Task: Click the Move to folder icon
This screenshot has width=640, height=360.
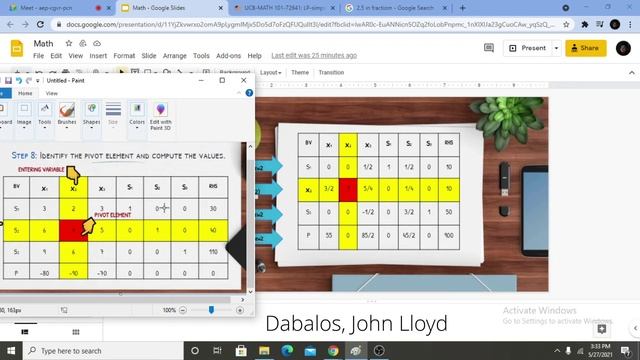Action: pyautogui.click(x=83, y=43)
